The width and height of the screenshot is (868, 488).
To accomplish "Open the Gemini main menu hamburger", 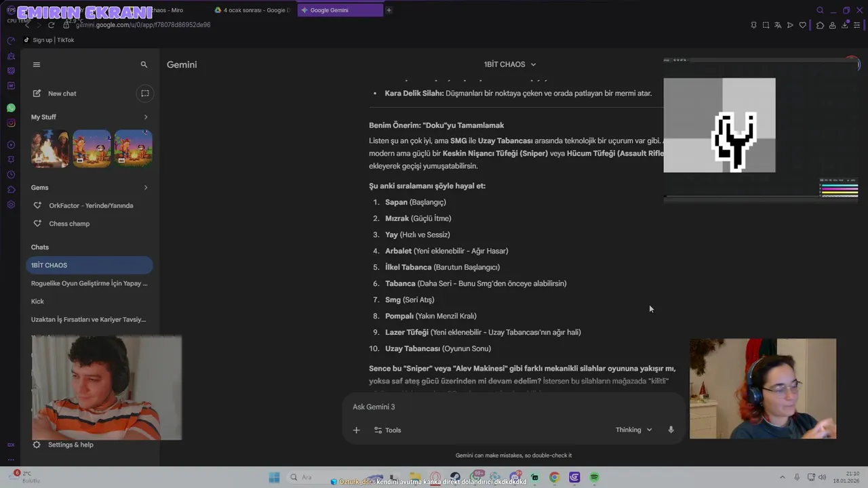I will pos(37,64).
